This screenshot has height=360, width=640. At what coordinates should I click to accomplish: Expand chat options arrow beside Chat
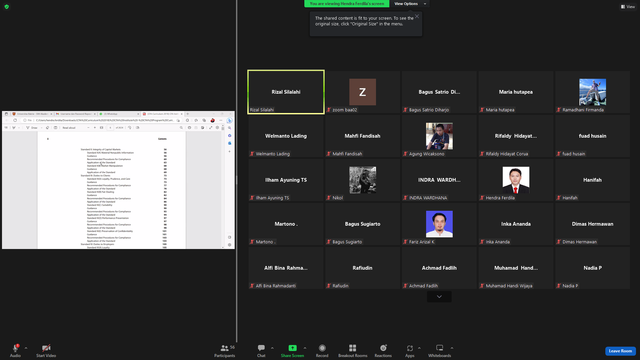(272, 348)
